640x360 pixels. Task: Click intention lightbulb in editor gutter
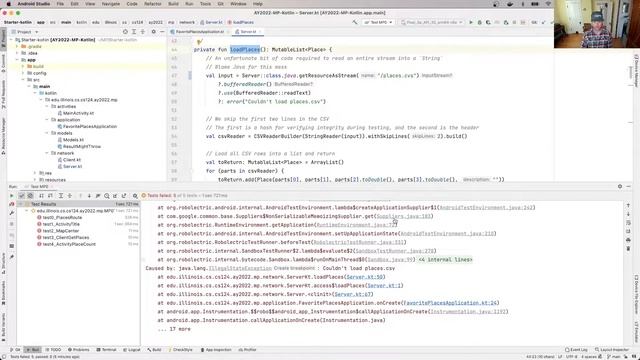pyautogui.click(x=200, y=42)
